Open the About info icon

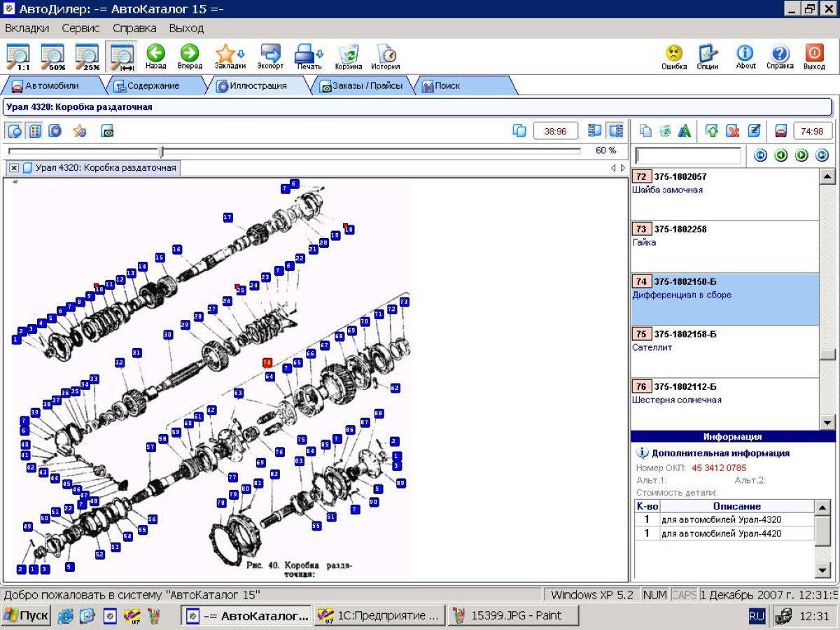(x=745, y=57)
